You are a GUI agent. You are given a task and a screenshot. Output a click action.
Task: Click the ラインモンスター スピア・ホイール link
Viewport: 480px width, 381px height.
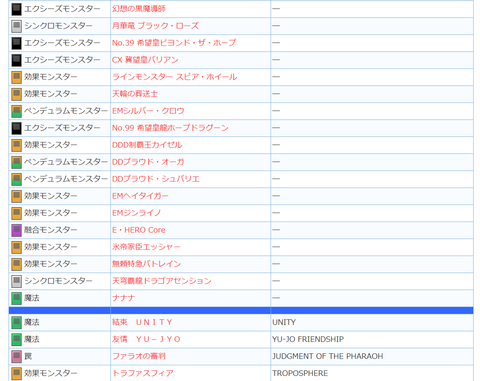pyautogui.click(x=175, y=77)
